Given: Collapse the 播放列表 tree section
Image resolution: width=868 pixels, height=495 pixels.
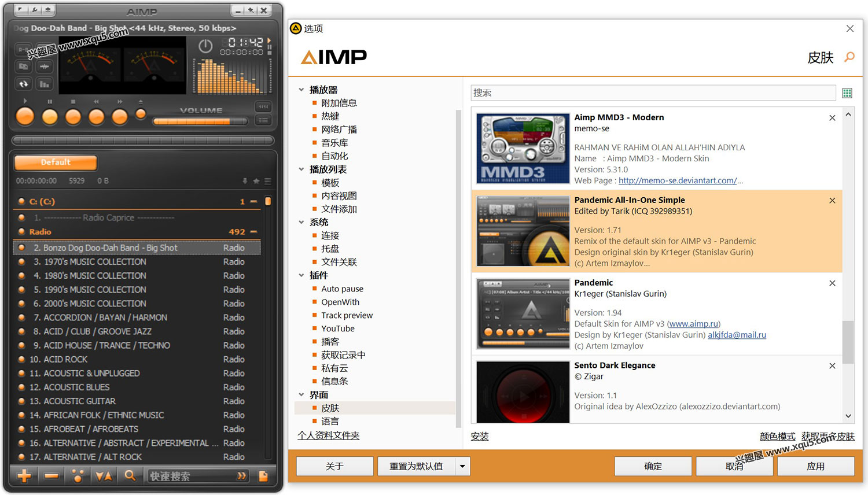Looking at the screenshot, I should 301,169.
